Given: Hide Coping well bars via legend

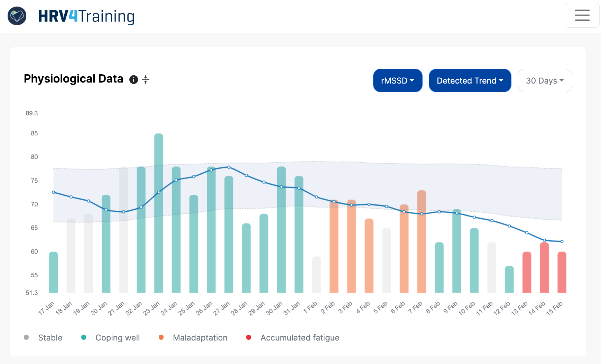Looking at the screenshot, I should point(117,337).
